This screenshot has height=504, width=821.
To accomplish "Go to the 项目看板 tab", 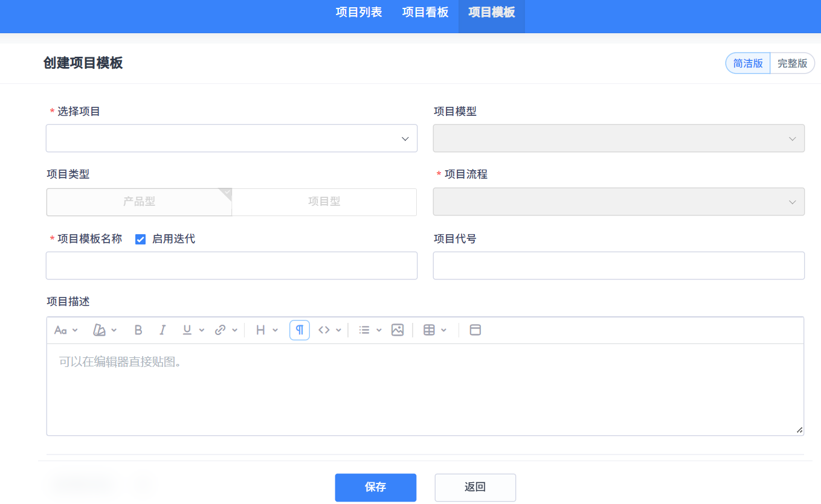I will (x=425, y=13).
